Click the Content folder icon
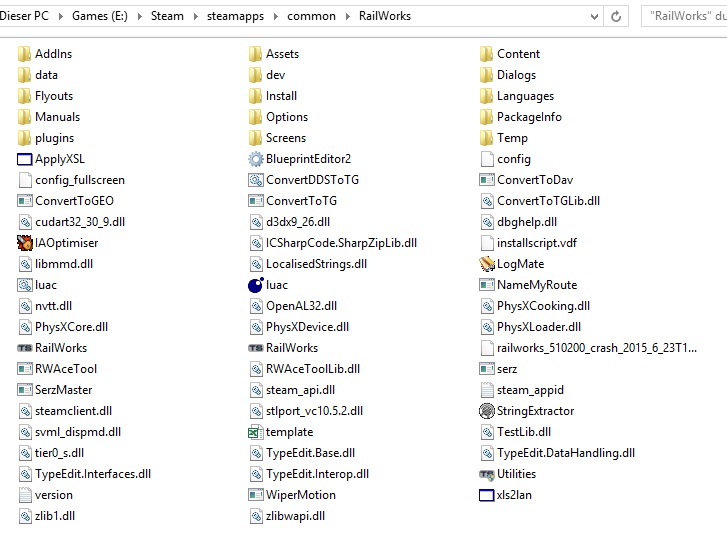This screenshot has height=535, width=727. pyautogui.click(x=486, y=54)
